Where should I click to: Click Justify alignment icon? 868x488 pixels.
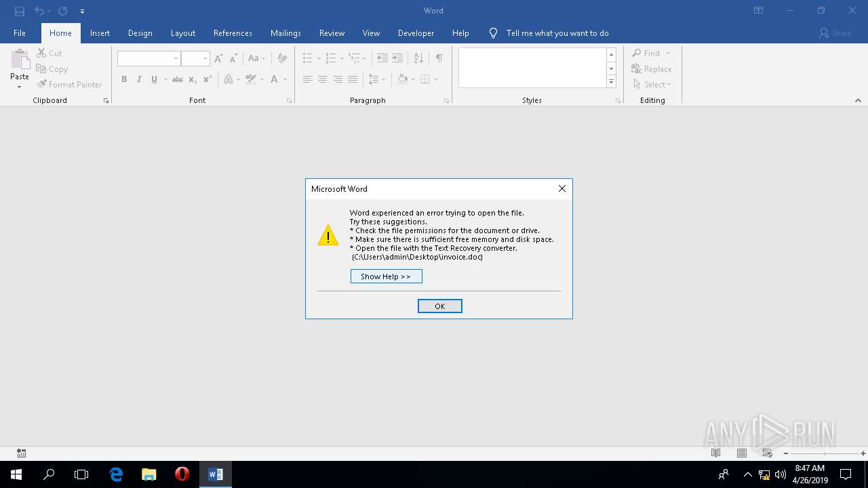tap(352, 79)
